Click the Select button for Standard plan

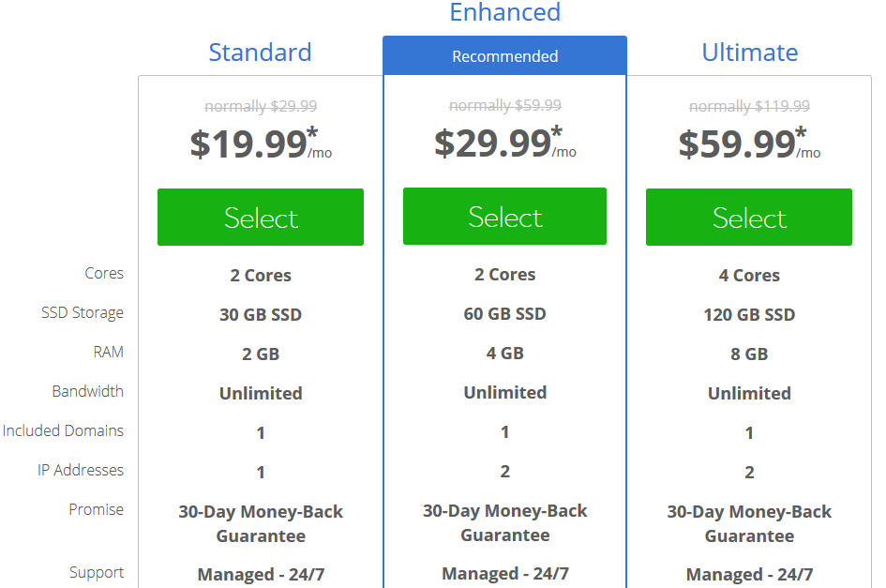(261, 218)
